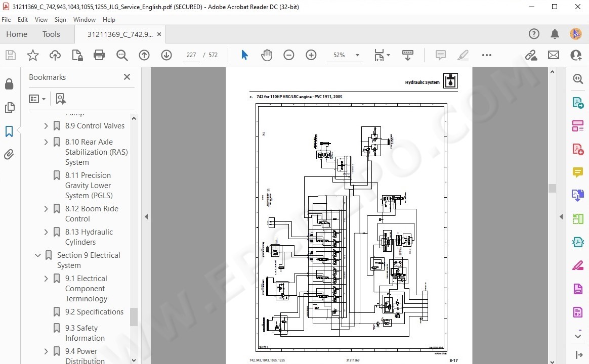Viewport: 589px width, 364px height.
Task: Expand right tools pane fully
Action: click(x=579, y=354)
